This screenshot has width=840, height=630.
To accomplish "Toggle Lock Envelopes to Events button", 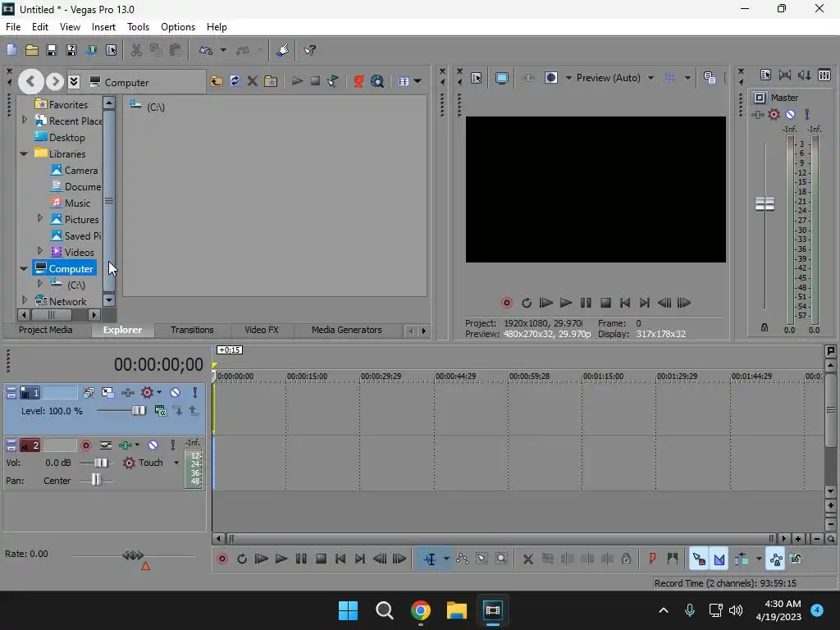I will click(776, 559).
